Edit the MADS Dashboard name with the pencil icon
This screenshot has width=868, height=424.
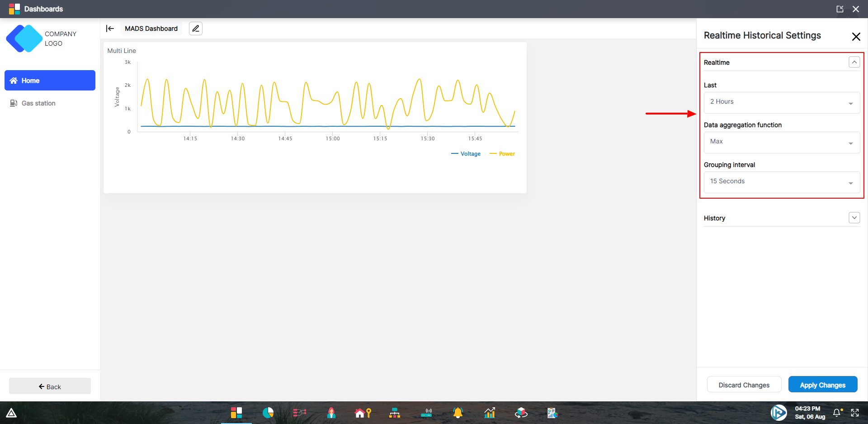coord(195,28)
